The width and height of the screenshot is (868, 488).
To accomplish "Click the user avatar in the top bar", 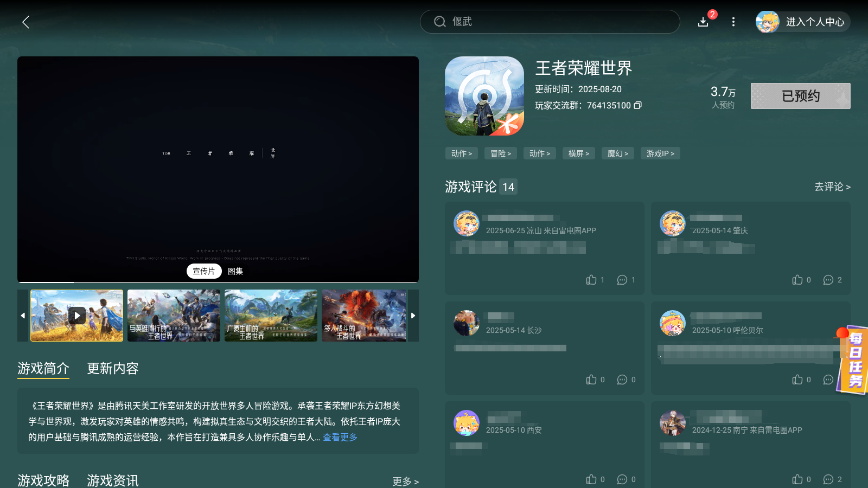I will click(x=768, y=22).
